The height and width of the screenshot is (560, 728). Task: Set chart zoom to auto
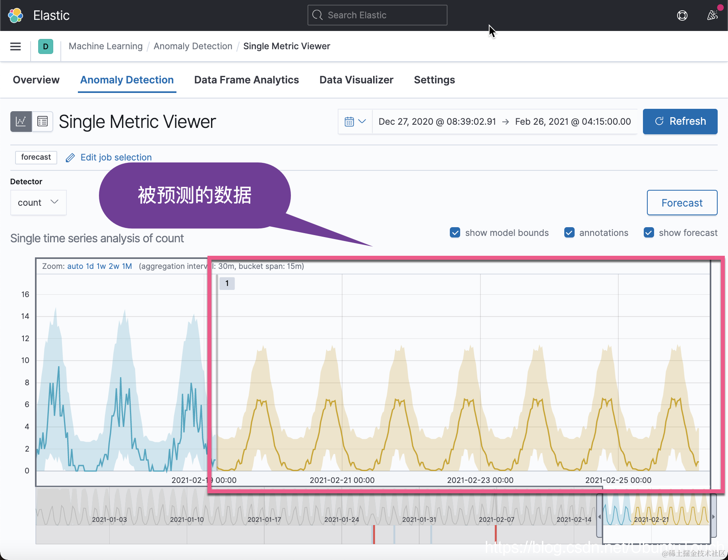coord(75,266)
